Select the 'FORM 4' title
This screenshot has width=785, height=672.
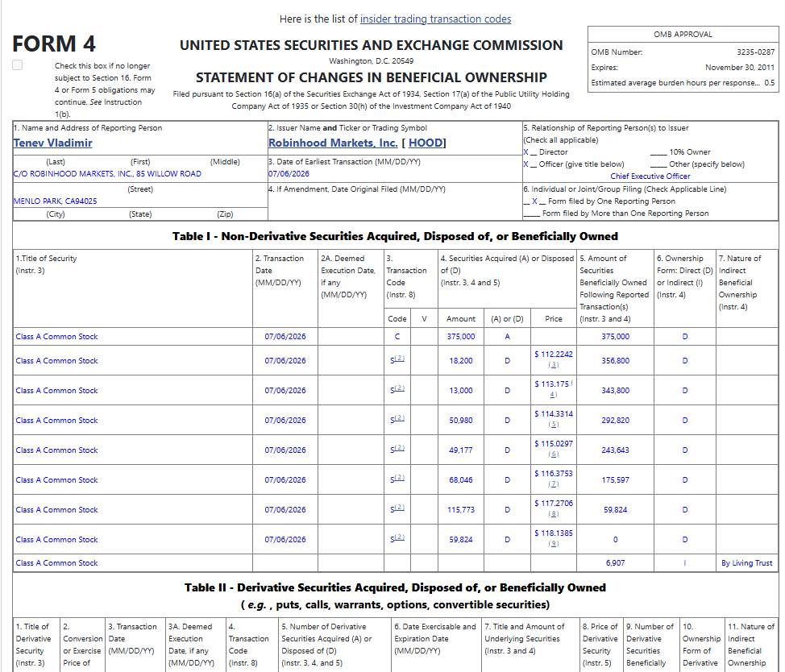tap(53, 44)
